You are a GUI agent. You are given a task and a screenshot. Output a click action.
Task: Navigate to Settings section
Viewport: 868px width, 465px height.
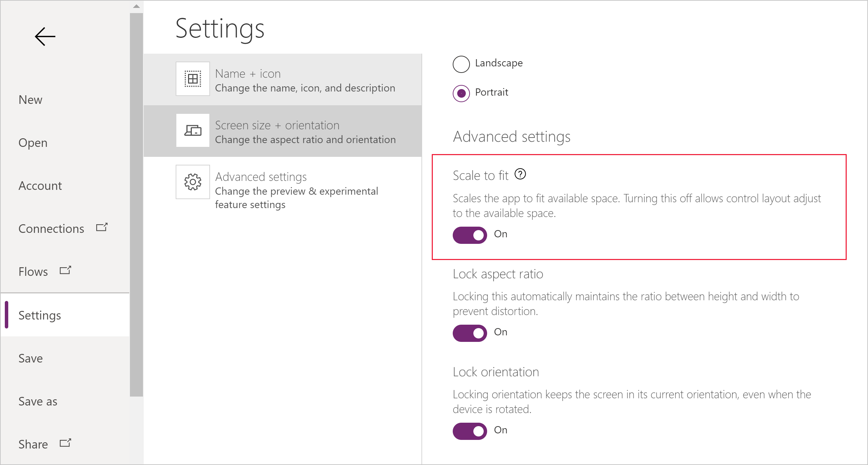[39, 314]
